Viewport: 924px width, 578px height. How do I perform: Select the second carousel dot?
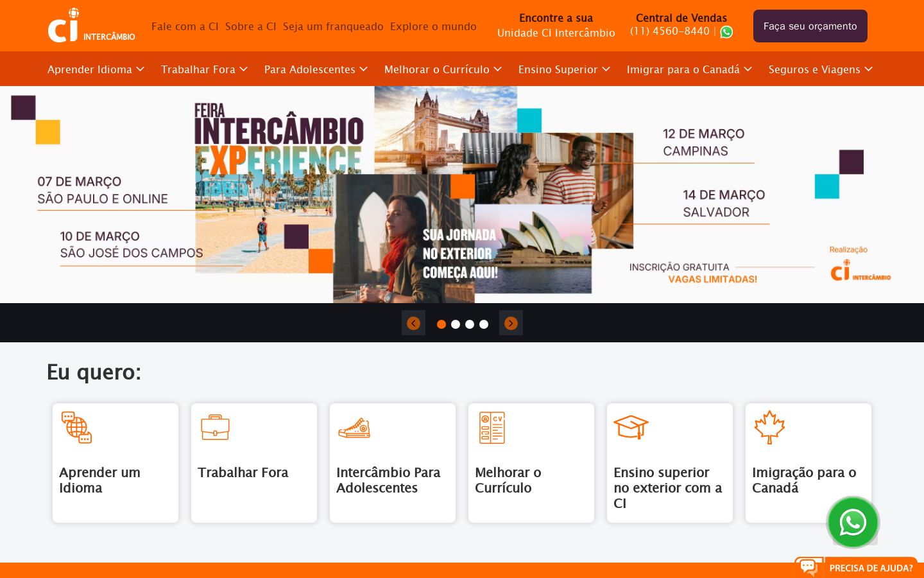(x=456, y=324)
